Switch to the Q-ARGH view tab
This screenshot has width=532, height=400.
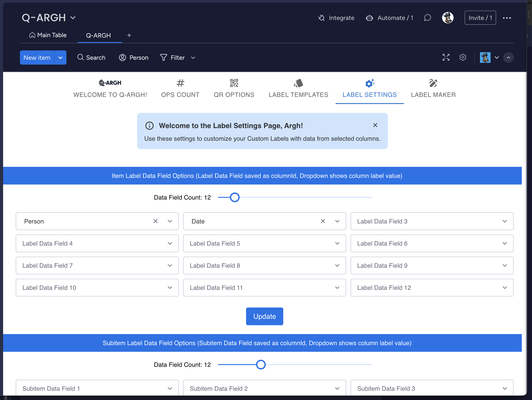(98, 35)
